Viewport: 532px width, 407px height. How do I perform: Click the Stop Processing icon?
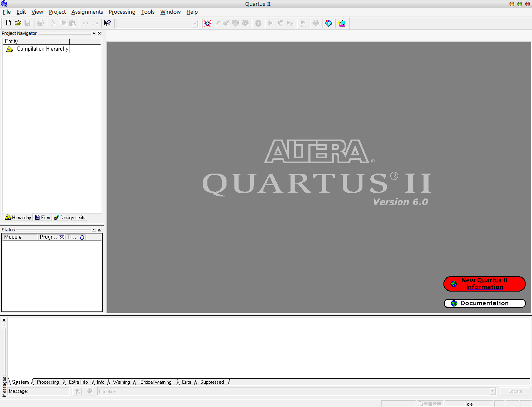pyautogui.click(x=259, y=23)
